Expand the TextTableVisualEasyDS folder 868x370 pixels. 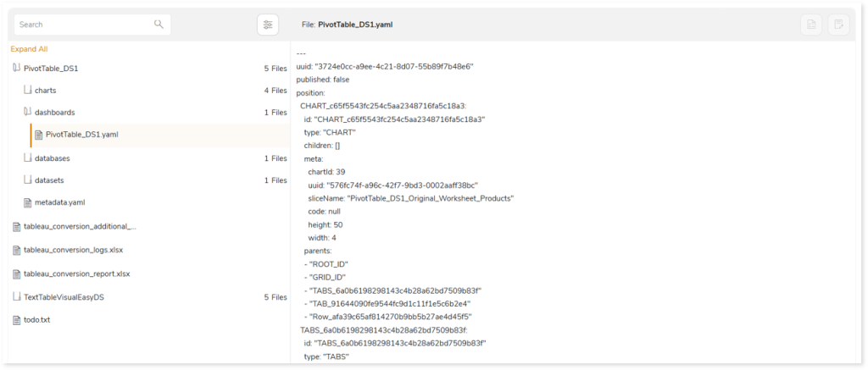(17, 297)
